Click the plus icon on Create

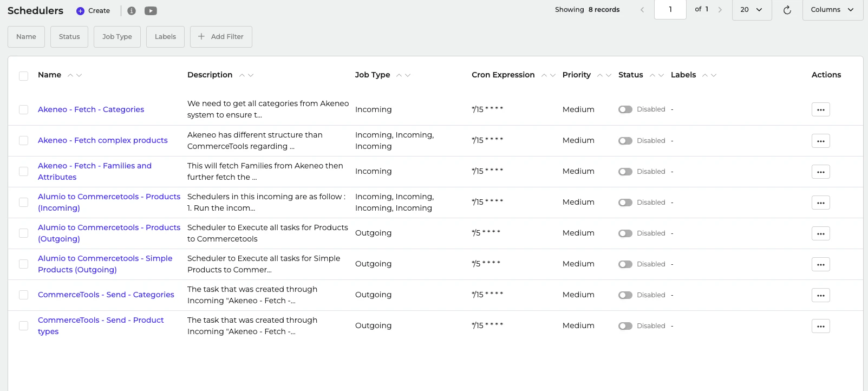click(x=80, y=11)
